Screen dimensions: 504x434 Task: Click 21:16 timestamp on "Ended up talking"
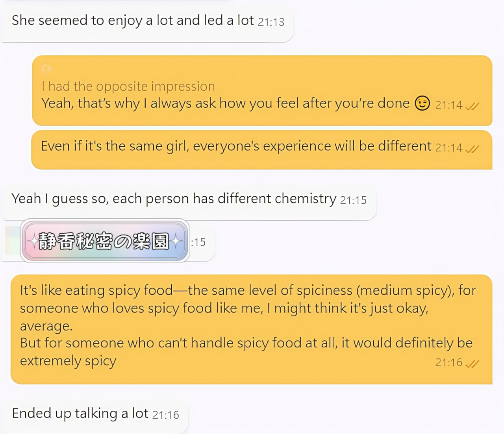pos(166,415)
